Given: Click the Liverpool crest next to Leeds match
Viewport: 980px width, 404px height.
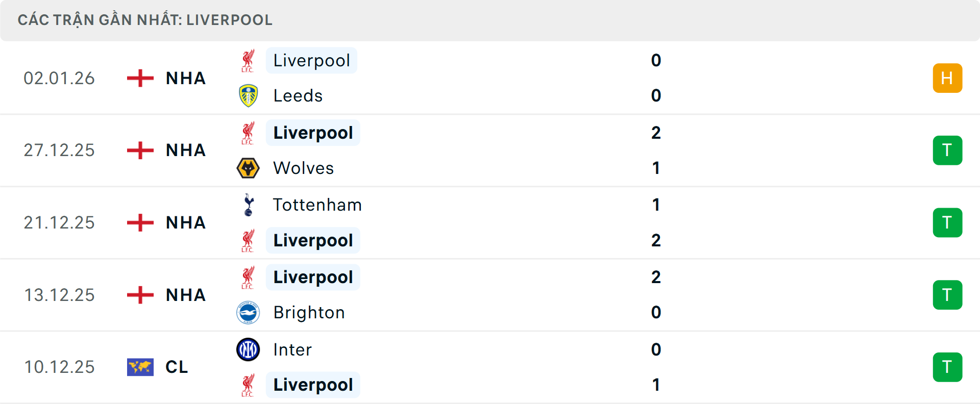Looking at the screenshot, I should [248, 60].
